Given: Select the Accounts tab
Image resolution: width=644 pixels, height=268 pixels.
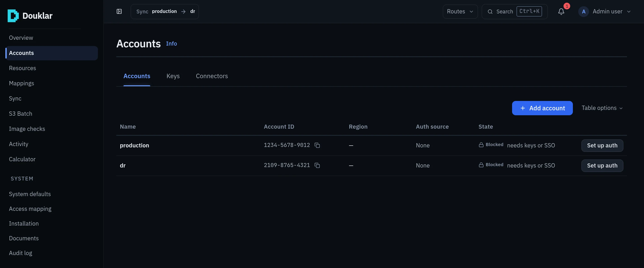Looking at the screenshot, I should [x=137, y=76].
